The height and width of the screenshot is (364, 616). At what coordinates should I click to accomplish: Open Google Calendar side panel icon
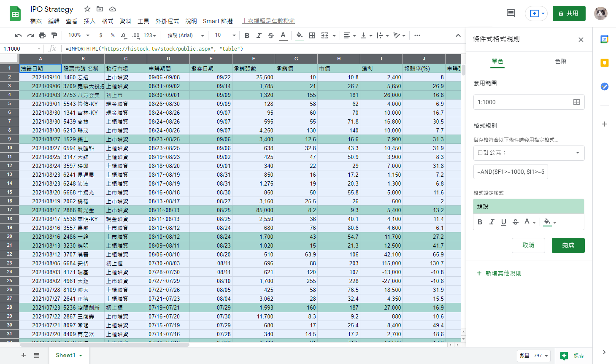604,39
